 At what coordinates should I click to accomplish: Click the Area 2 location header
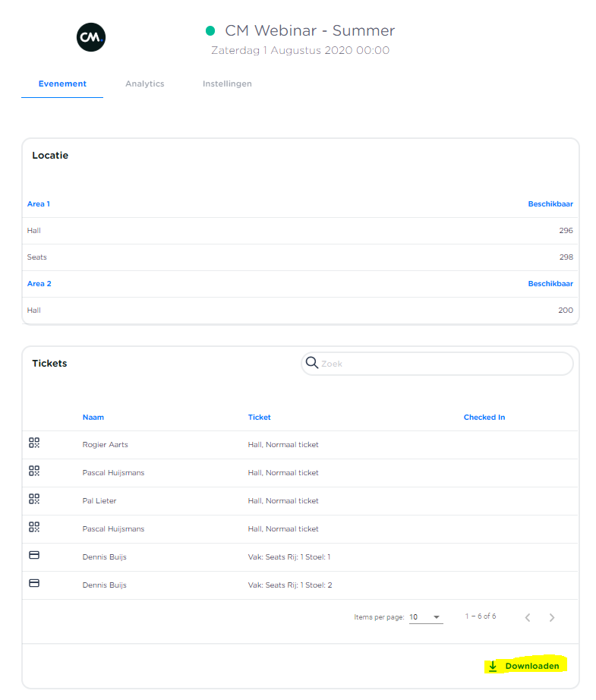coord(39,283)
